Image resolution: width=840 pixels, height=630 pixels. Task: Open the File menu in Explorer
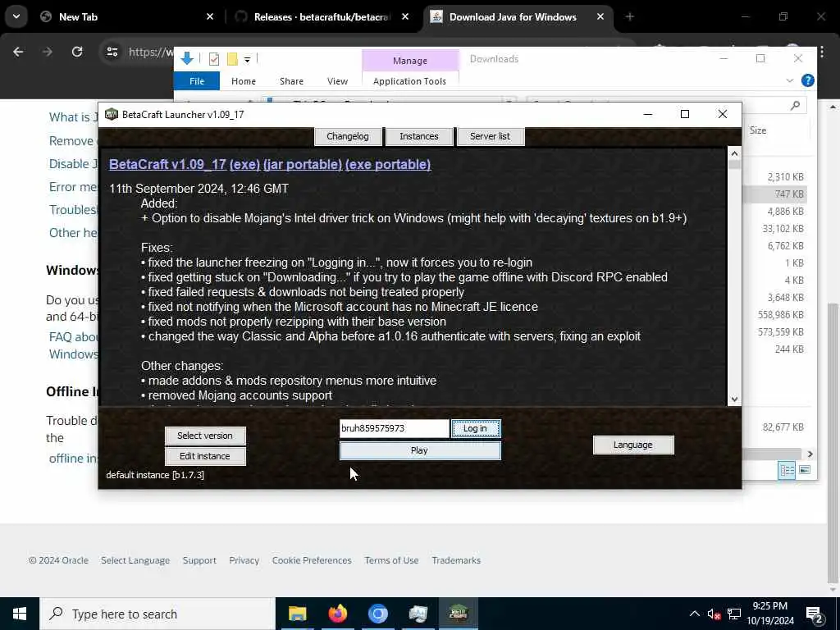tap(197, 81)
